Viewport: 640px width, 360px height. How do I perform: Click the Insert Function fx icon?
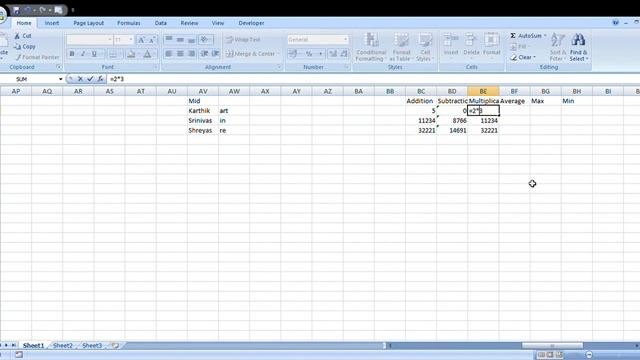pos(100,79)
